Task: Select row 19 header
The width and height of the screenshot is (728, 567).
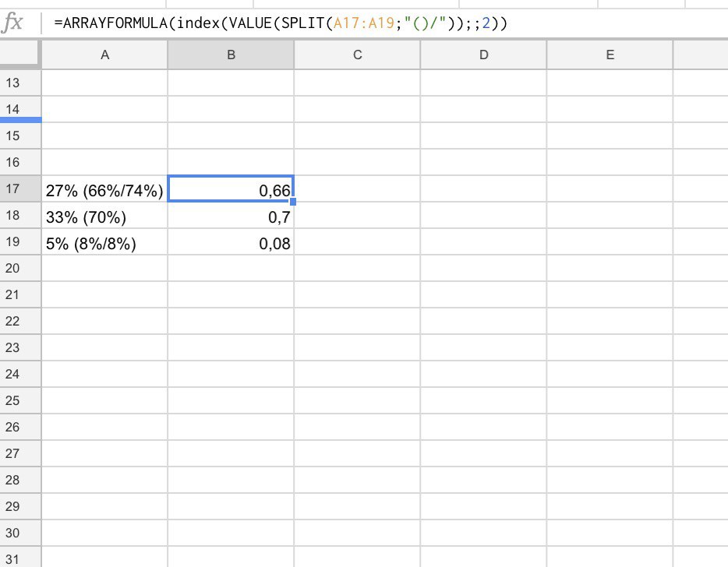Action: click(x=20, y=241)
